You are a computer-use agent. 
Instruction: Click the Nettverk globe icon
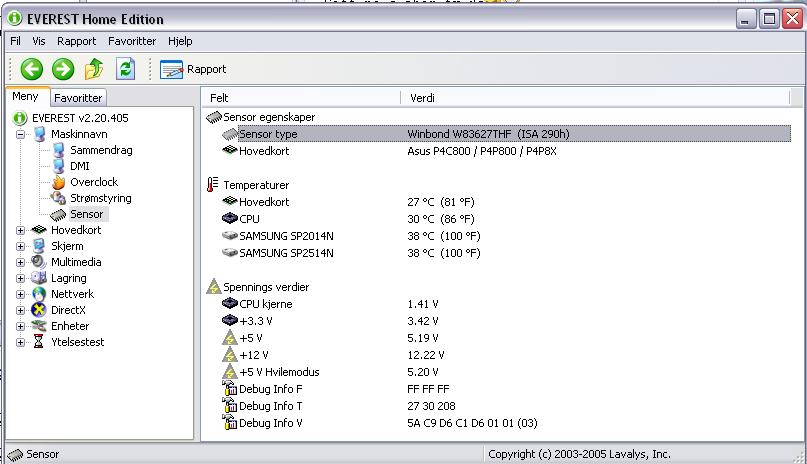39,294
